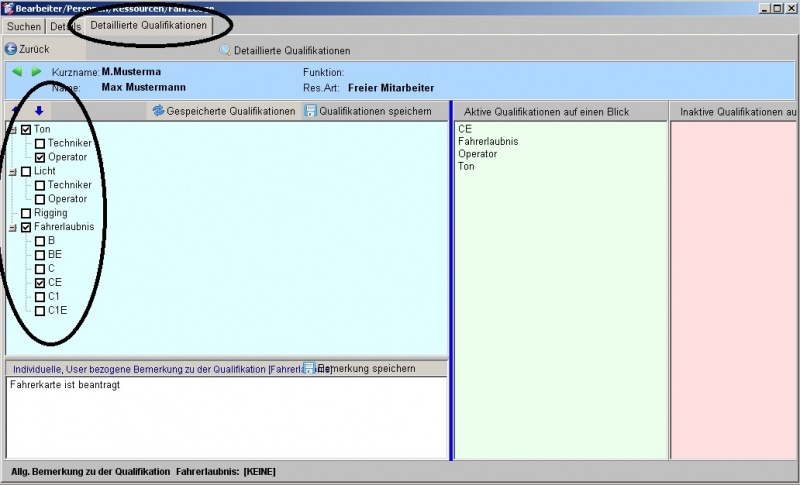Select the Licht tree label
This screenshot has width=800, height=485.
click(44, 171)
